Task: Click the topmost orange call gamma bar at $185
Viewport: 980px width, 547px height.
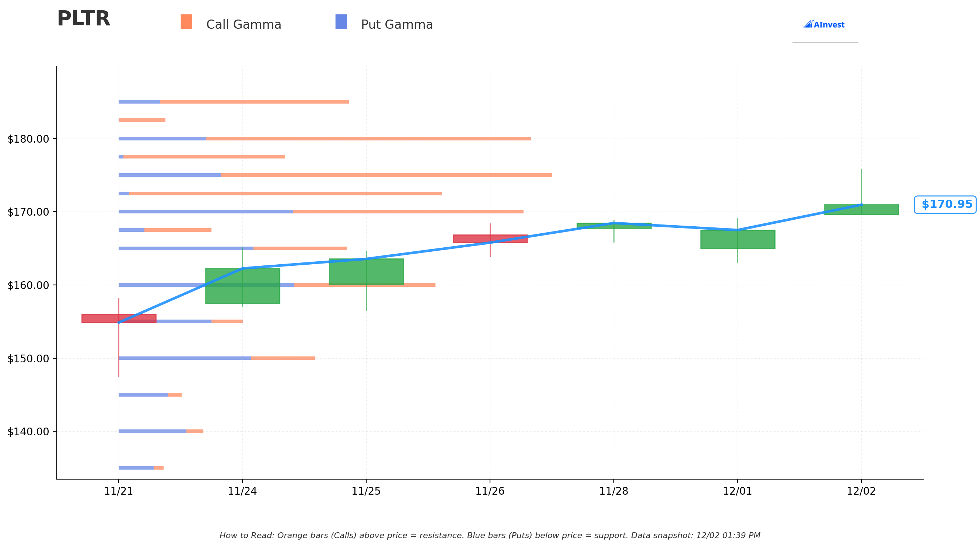Action: click(x=254, y=102)
